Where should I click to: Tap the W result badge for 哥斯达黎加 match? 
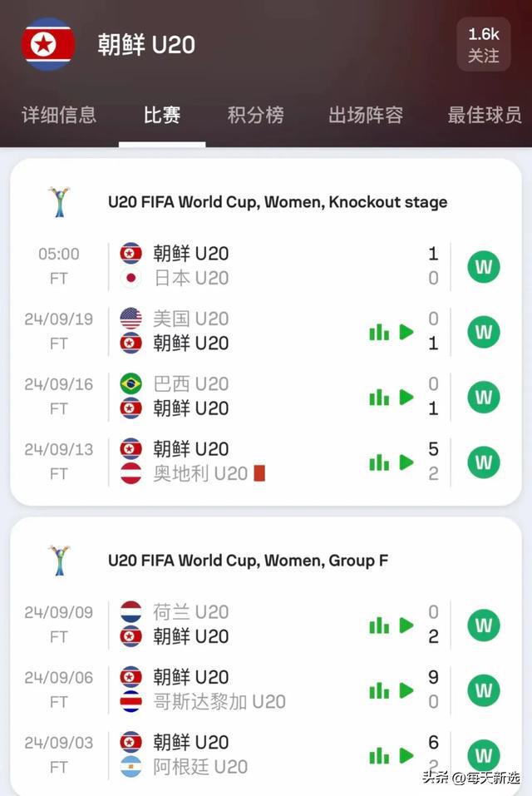coord(483,690)
